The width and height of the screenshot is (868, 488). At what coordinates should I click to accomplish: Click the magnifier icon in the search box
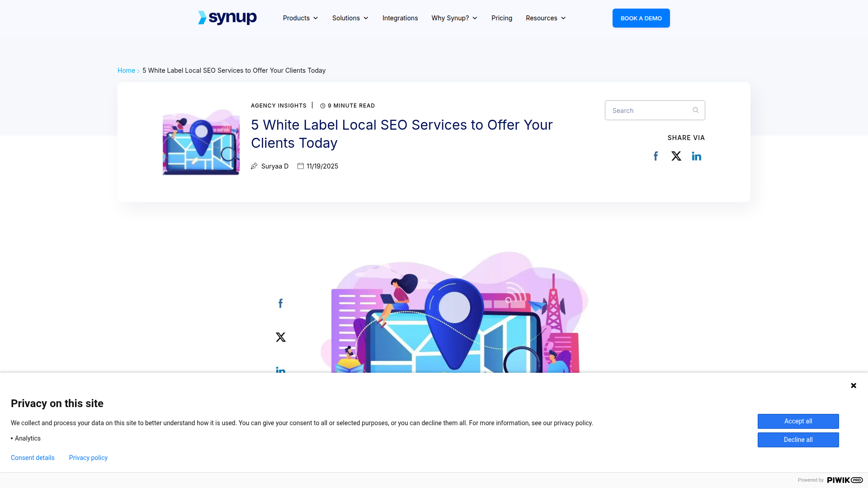[695, 110]
